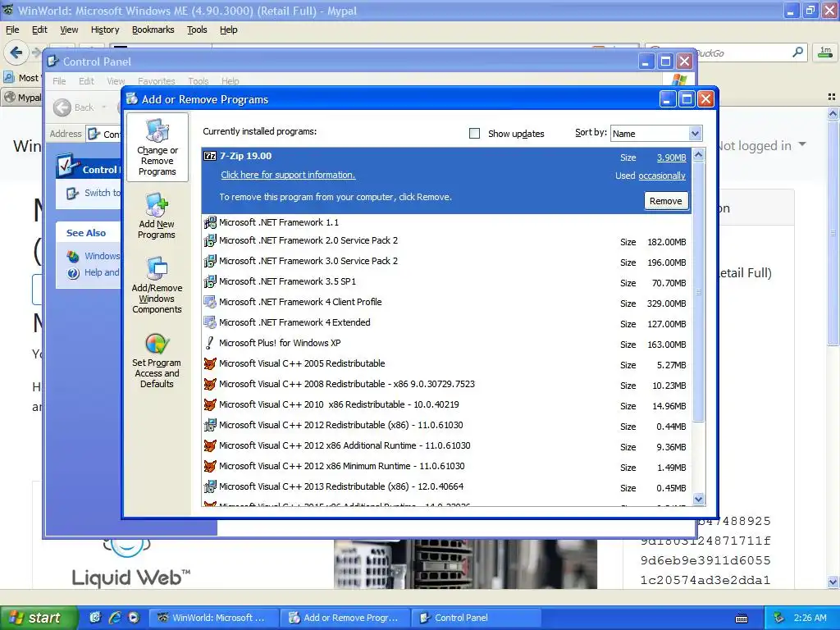Open the File menu in Mypal
Screen dimensions: 840x630
(12, 30)
